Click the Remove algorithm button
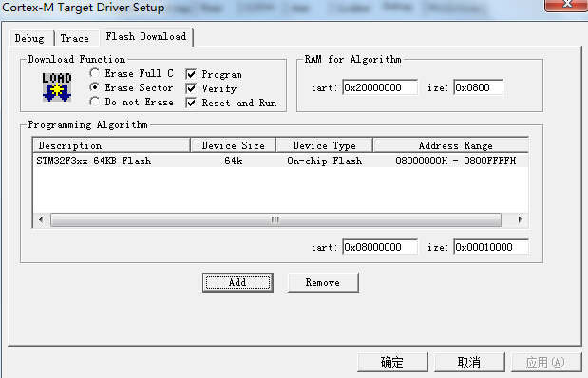Image resolution: width=588 pixels, height=378 pixels. [x=323, y=282]
